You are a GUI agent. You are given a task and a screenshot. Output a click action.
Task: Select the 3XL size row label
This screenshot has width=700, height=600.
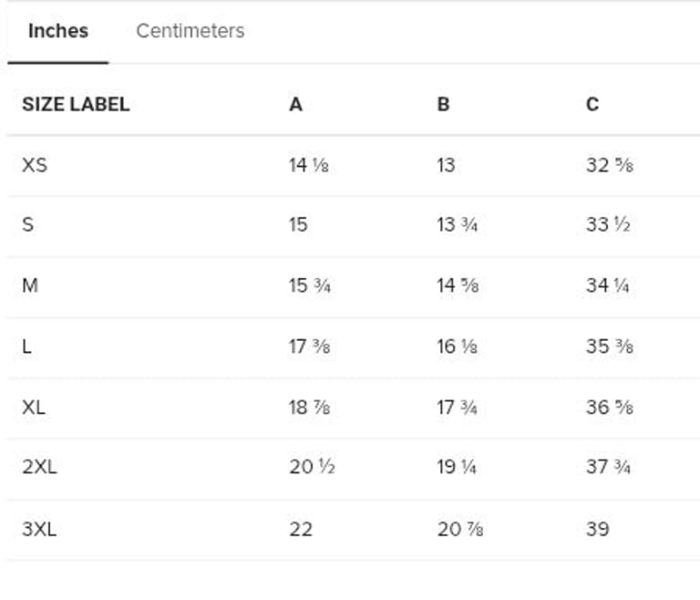pyautogui.click(x=39, y=529)
